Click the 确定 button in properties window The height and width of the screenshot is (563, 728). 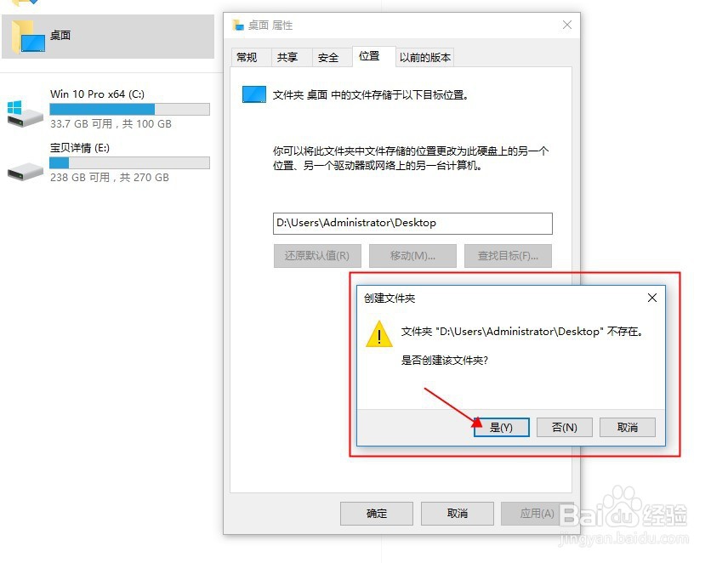pos(377,514)
